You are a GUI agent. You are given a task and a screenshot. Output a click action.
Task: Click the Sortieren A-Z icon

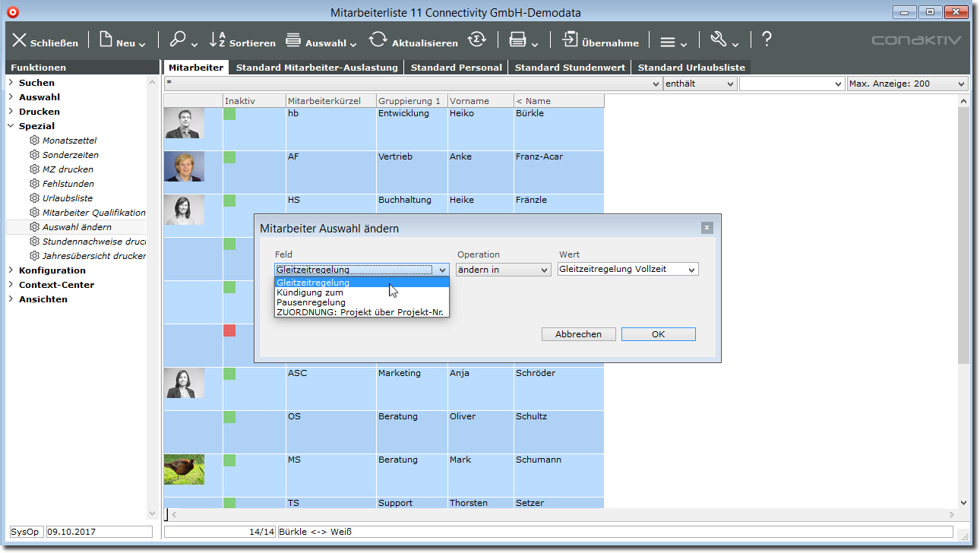pos(217,40)
